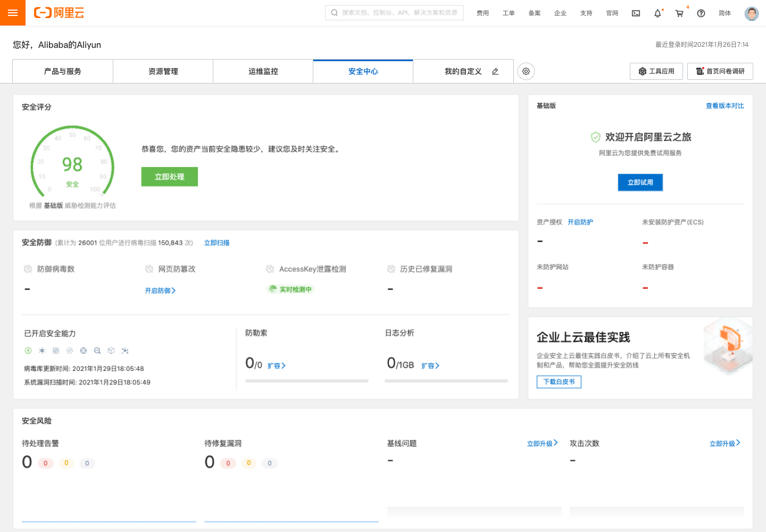The image size is (766, 532).
Task: Click the virus/bug security capability icon
Action: point(42,351)
